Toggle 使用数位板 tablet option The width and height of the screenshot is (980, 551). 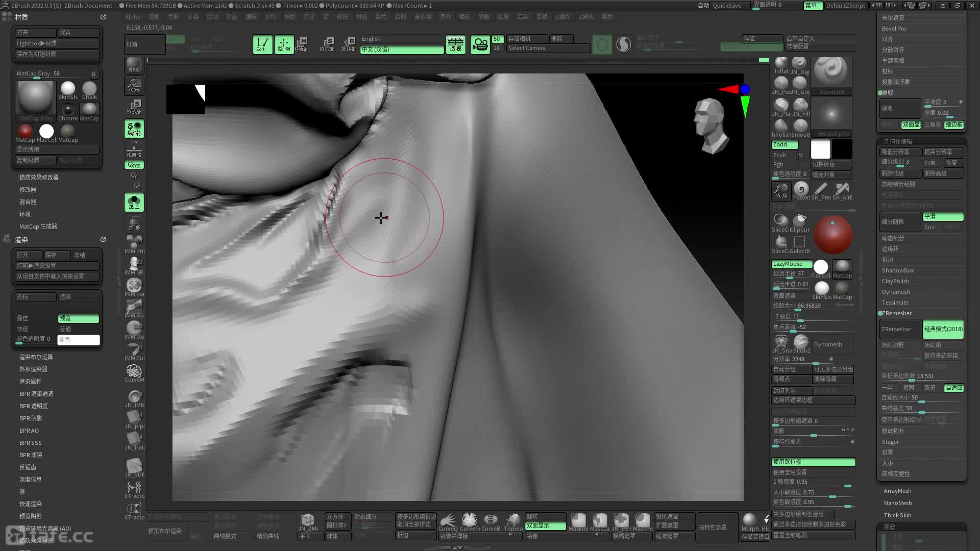click(x=813, y=462)
